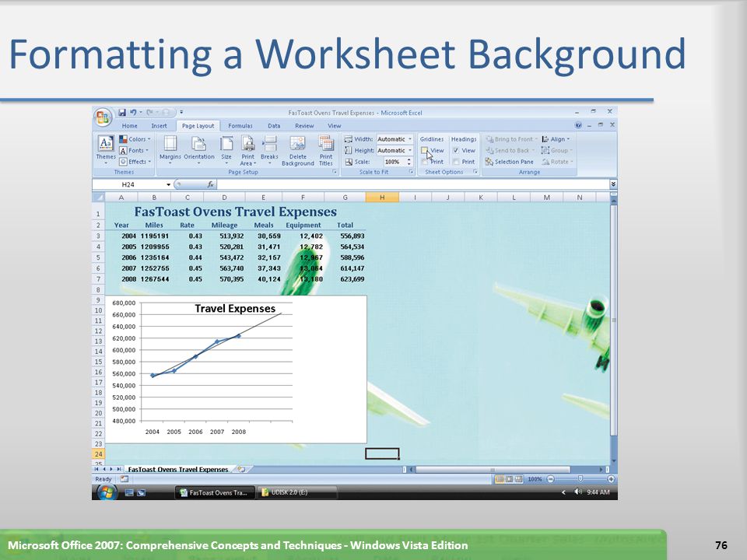Click Show Desktop quick launch icon

pyautogui.click(x=129, y=493)
